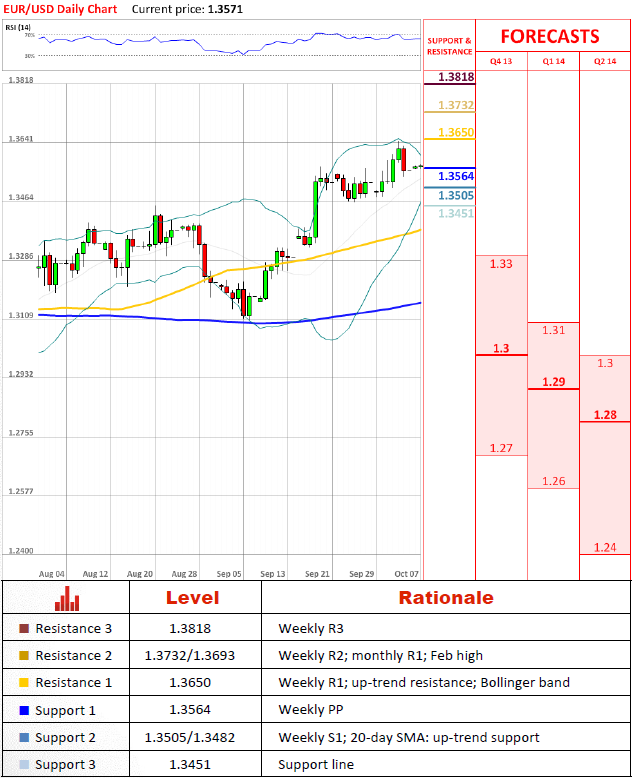Select the Support 3 light blue swatch
634x778 pixels.
coord(24,764)
